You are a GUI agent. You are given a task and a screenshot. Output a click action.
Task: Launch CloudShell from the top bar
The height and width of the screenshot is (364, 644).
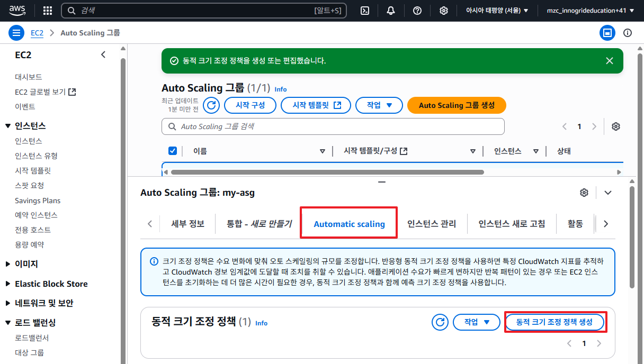(x=364, y=11)
